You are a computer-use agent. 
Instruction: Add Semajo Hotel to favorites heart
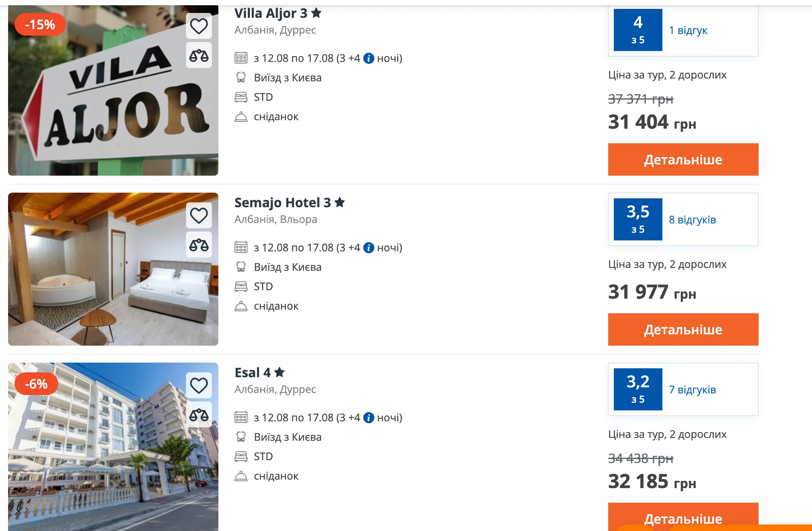pyautogui.click(x=199, y=215)
